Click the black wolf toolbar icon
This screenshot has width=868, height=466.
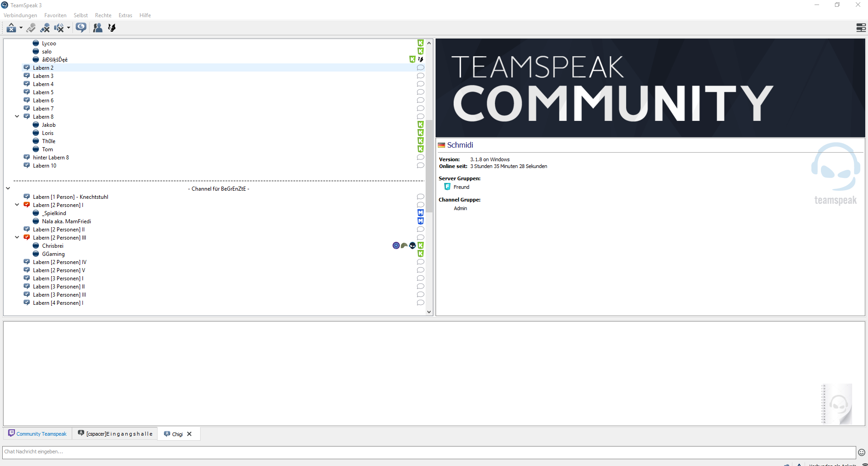[112, 28]
